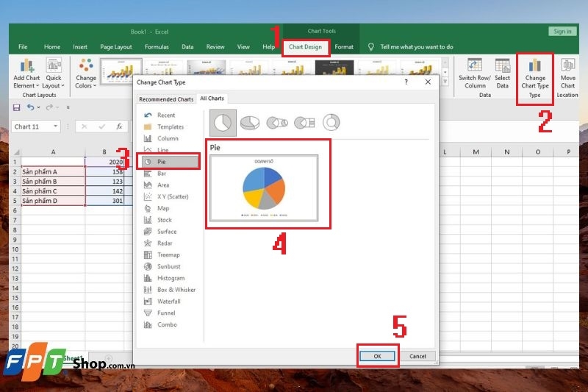Click Cancel in Change Chart Type dialog

click(x=417, y=356)
